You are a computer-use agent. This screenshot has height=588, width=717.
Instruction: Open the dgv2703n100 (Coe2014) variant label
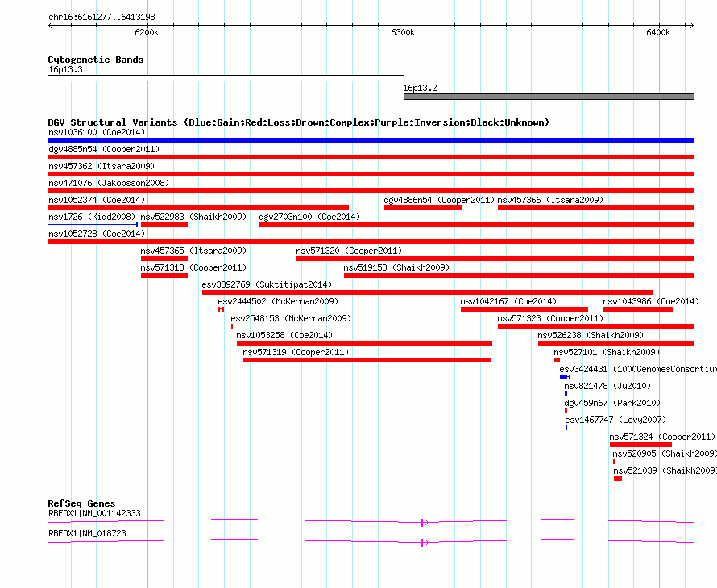(309, 217)
